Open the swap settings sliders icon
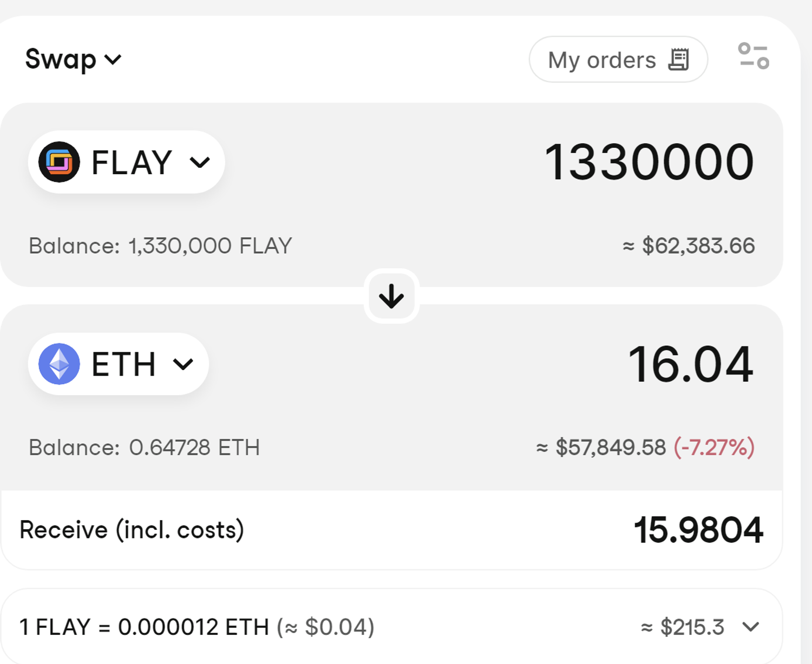The width and height of the screenshot is (812, 664). tap(754, 56)
